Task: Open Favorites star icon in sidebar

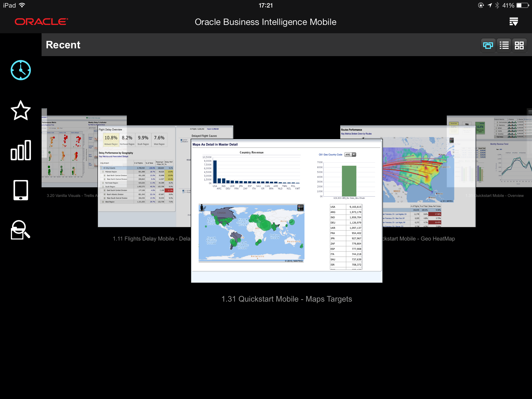Action: pos(21,110)
